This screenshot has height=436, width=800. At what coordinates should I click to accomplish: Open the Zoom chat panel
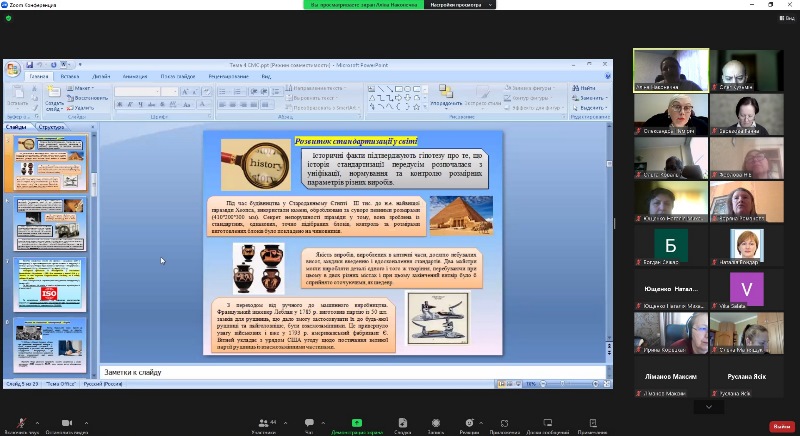pyautogui.click(x=309, y=422)
